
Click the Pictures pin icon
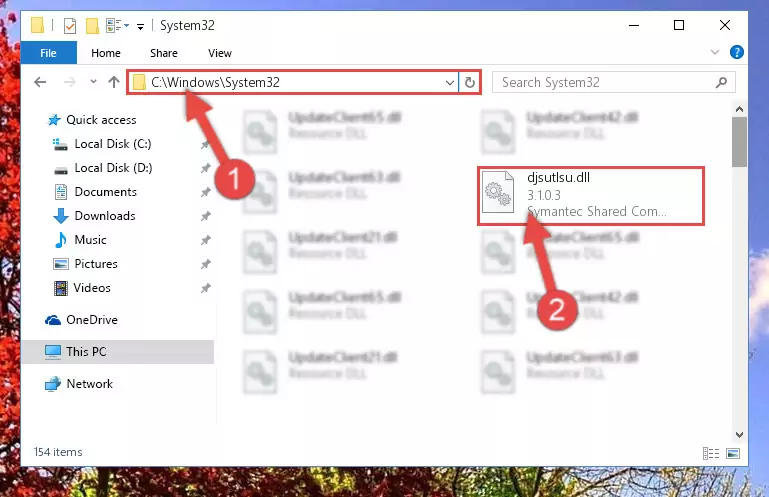pyautogui.click(x=205, y=264)
